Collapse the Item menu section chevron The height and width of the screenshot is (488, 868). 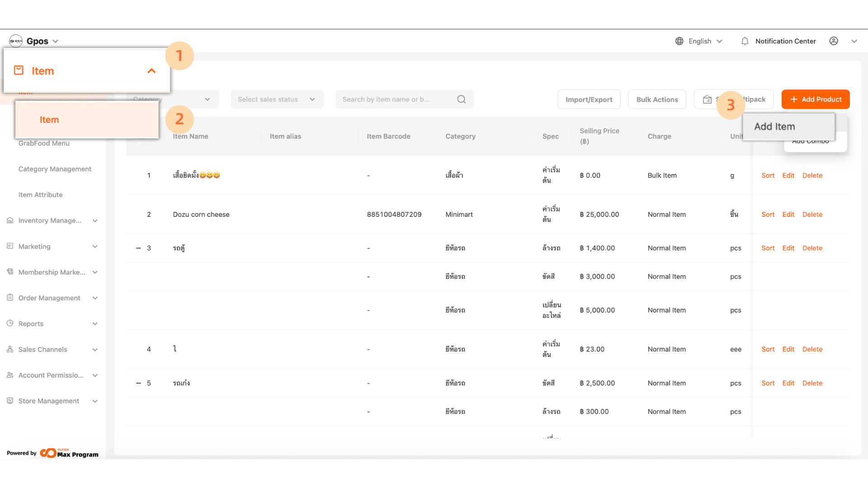151,71
